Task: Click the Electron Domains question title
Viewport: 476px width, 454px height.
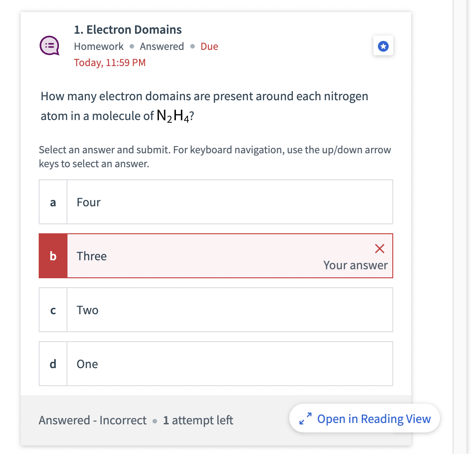Action: click(128, 29)
